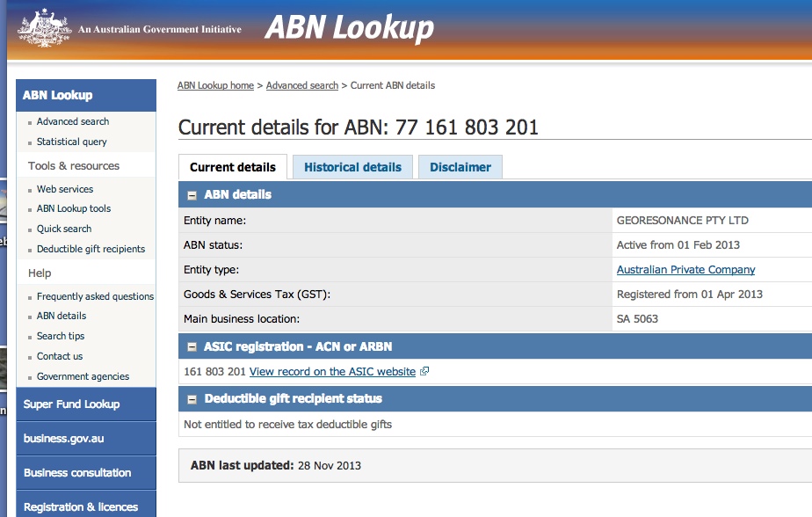Click the ACN number '161 803 201'
Screen dimensions: 812x517
click(x=214, y=371)
